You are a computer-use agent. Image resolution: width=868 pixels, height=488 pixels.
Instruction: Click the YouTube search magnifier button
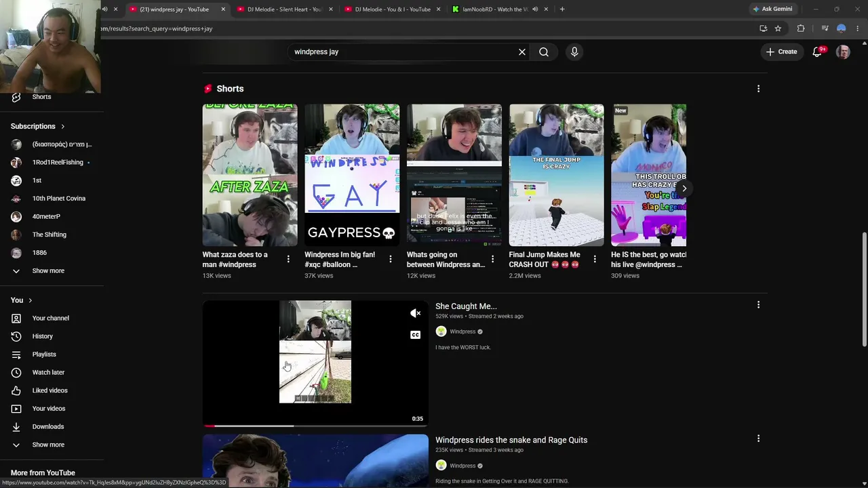[544, 52]
